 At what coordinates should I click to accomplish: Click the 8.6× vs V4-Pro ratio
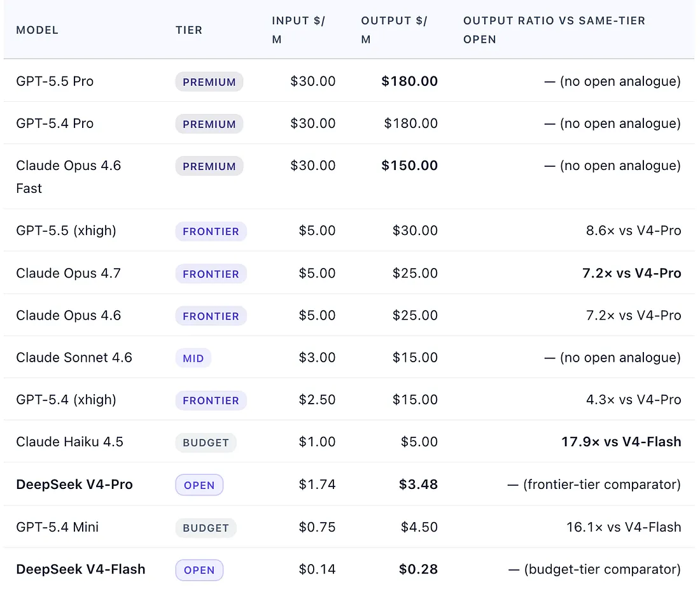coord(633,230)
